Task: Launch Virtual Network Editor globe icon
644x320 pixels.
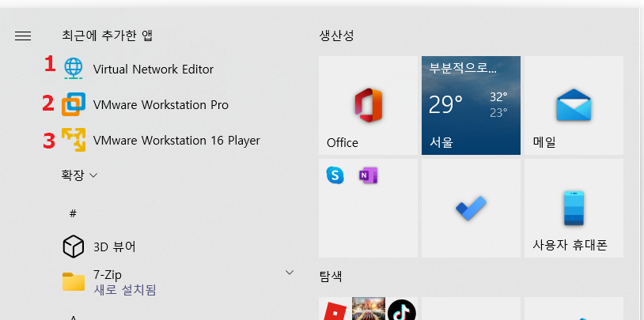Action: click(x=74, y=68)
